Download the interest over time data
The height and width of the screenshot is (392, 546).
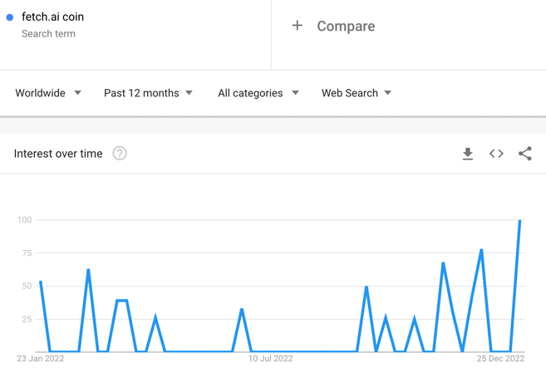coord(468,154)
